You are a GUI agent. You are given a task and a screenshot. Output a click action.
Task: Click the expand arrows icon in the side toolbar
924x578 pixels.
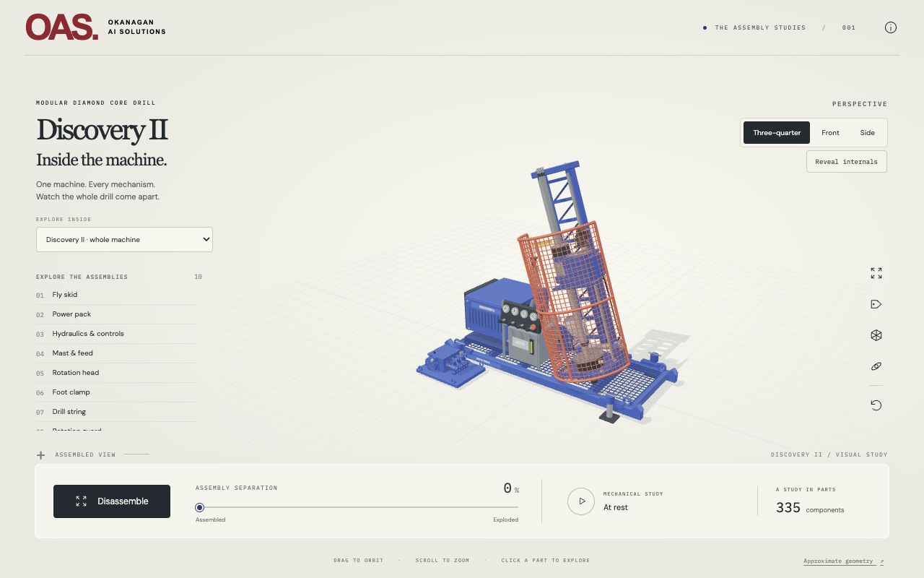(x=876, y=273)
